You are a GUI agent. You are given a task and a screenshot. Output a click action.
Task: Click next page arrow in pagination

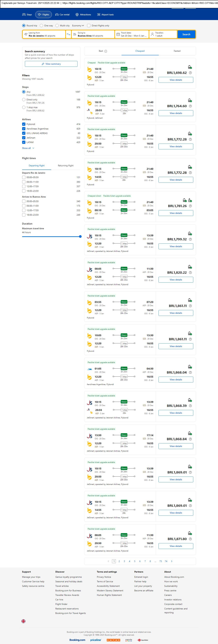click(x=171, y=561)
